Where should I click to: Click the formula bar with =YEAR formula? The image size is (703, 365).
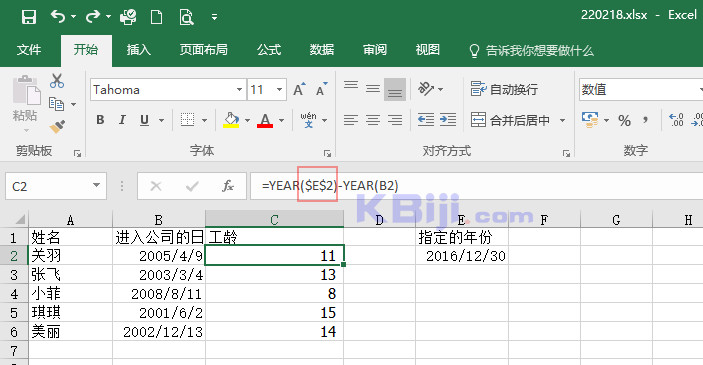click(477, 186)
